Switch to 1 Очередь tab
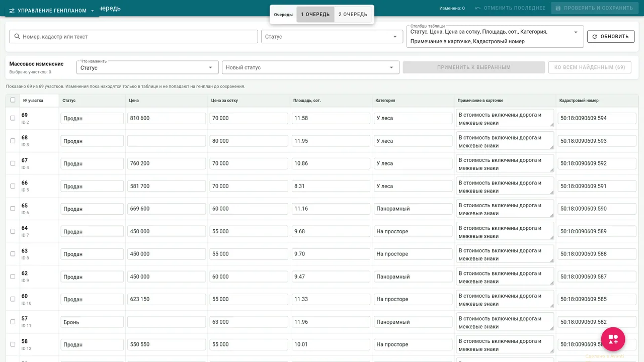 (315, 15)
